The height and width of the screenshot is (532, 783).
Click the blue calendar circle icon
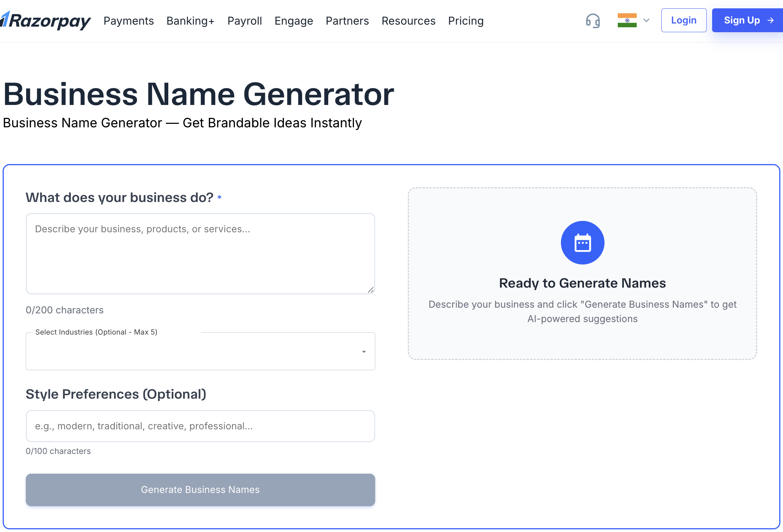582,243
